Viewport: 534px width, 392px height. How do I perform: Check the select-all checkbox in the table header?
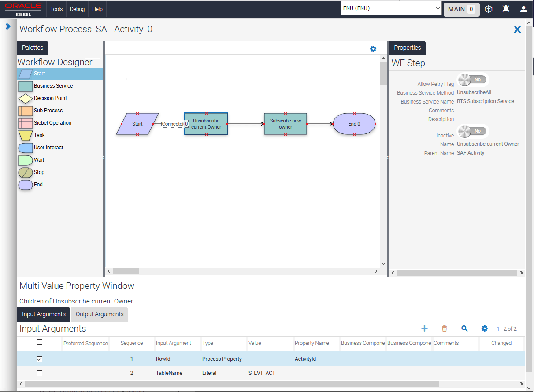pos(39,342)
